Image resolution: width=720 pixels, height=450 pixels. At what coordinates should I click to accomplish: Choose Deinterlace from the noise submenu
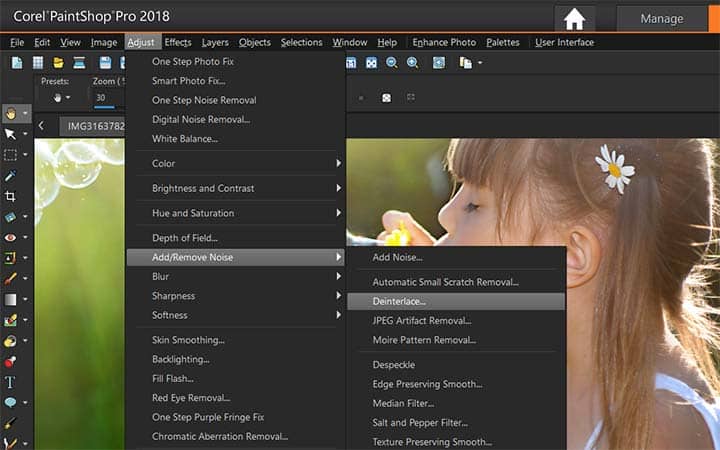[x=456, y=301]
